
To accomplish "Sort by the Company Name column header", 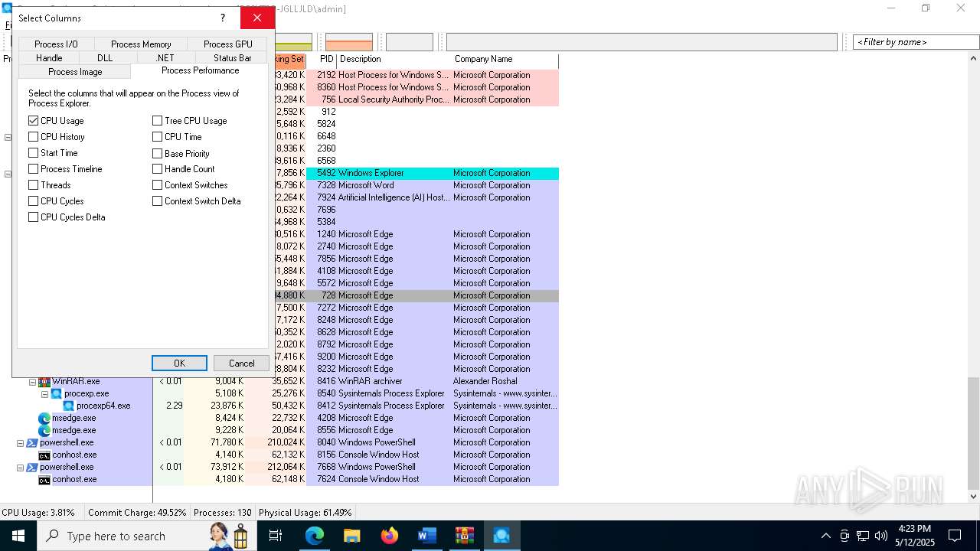I will pyautogui.click(x=505, y=60).
